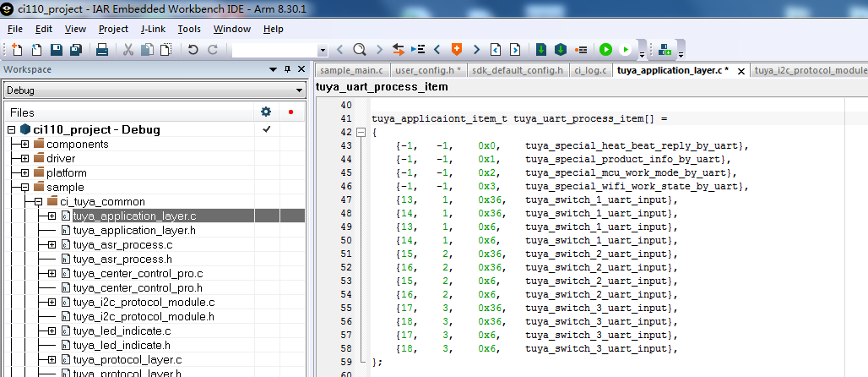The height and width of the screenshot is (377, 868).
Task: Toggle bookmark with orange icon
Action: (x=457, y=50)
